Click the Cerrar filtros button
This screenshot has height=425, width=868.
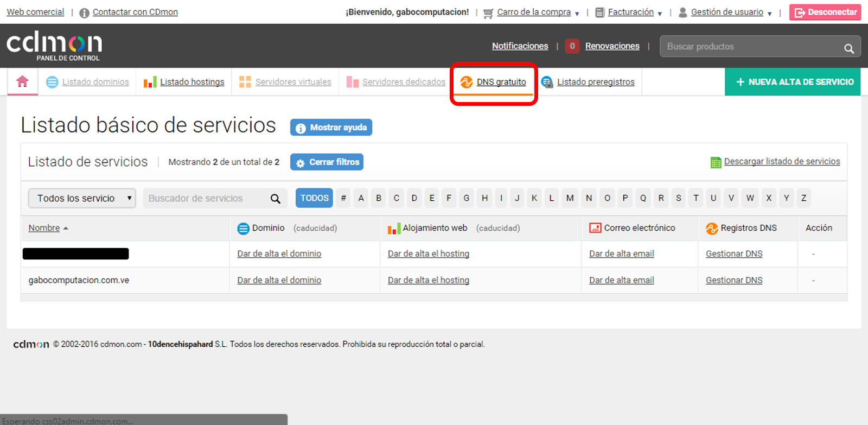327,162
